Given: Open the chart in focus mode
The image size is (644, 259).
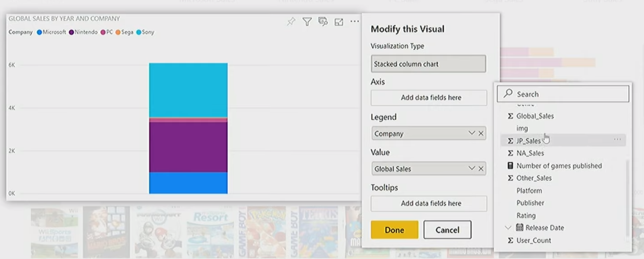Looking at the screenshot, I should click(339, 22).
